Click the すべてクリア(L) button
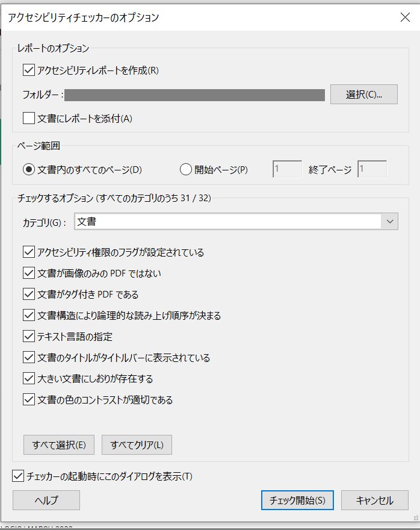 coord(137,445)
